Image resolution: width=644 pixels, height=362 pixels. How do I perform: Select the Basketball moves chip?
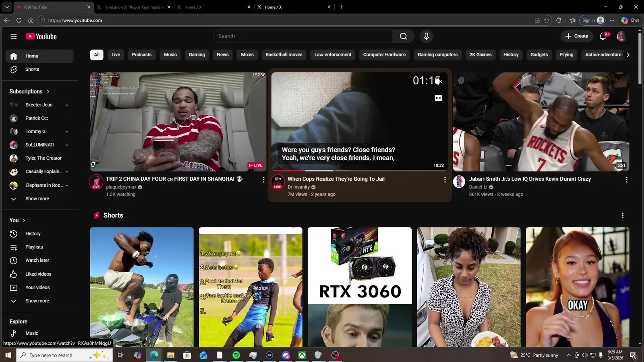point(284,55)
